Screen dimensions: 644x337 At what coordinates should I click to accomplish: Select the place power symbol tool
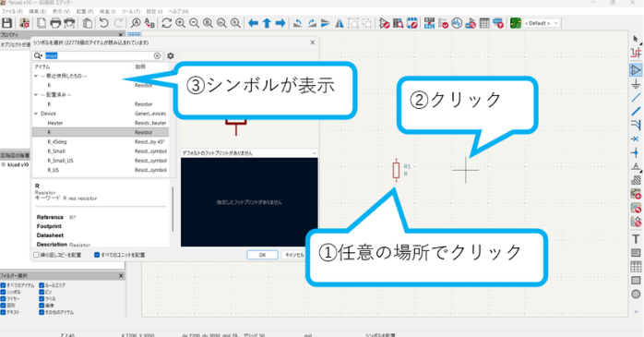(636, 84)
